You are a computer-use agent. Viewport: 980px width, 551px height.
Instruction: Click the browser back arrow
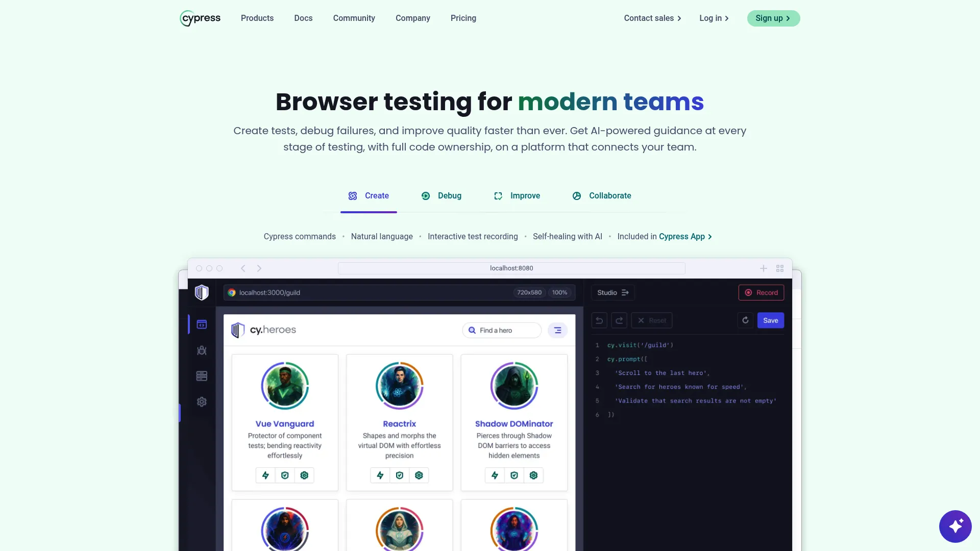coord(243,268)
